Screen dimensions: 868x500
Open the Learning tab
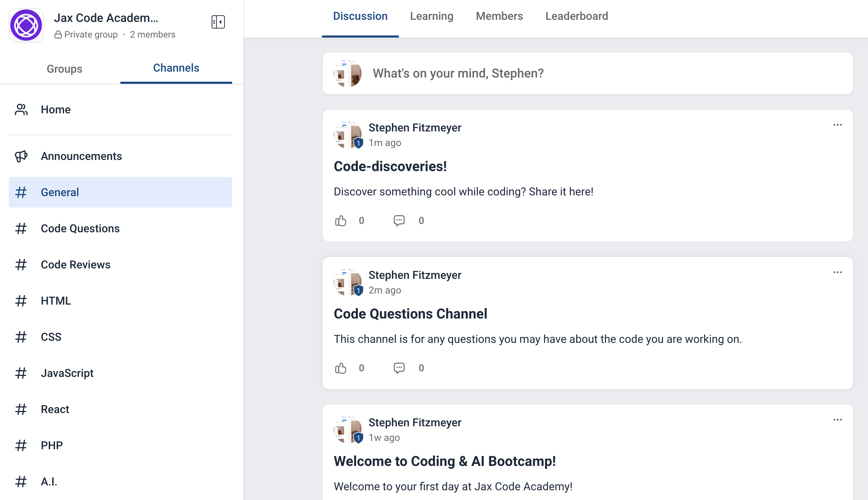pyautogui.click(x=432, y=16)
